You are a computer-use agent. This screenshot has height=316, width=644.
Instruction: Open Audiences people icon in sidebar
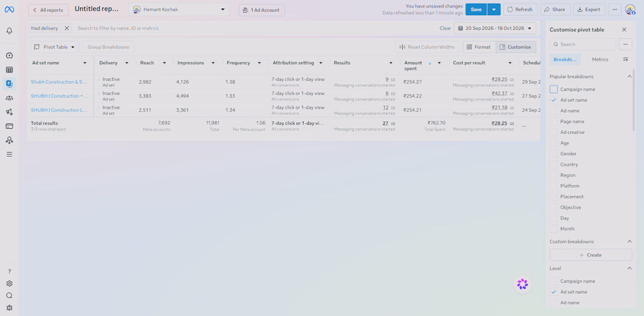coord(9,98)
